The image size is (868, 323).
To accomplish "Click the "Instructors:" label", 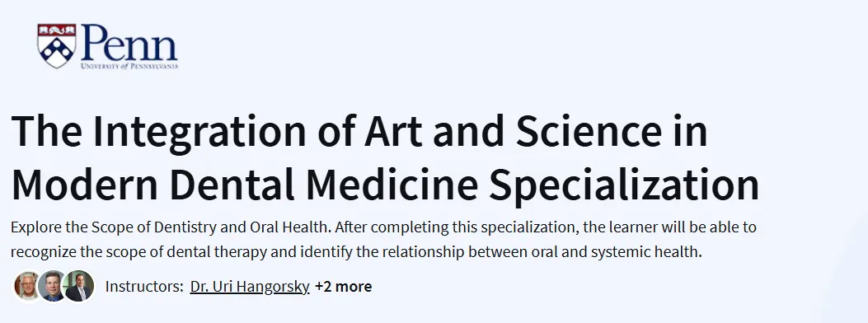I will coord(144,287).
